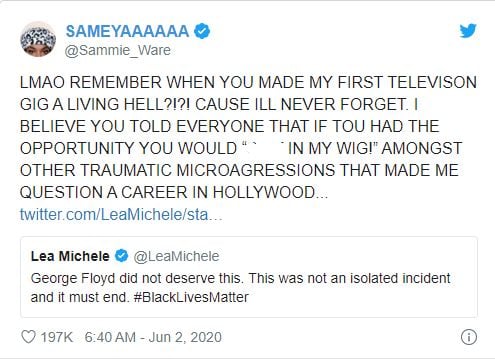Open the tweet info circle icon
495x363 pixels.
click(469, 337)
